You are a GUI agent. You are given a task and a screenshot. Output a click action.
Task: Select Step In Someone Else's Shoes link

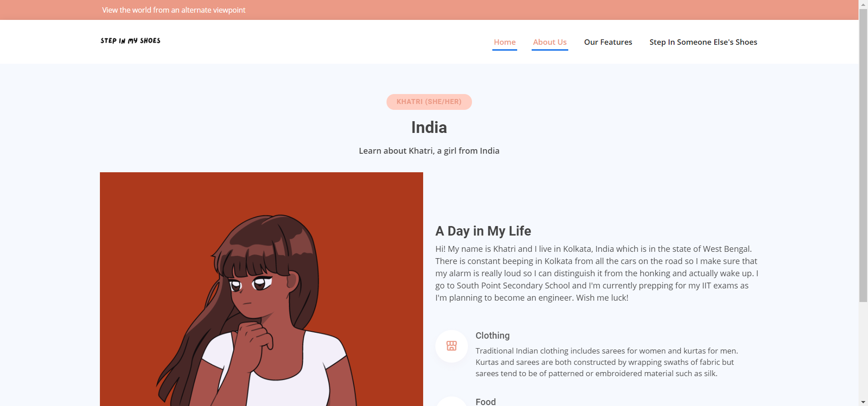[703, 42]
